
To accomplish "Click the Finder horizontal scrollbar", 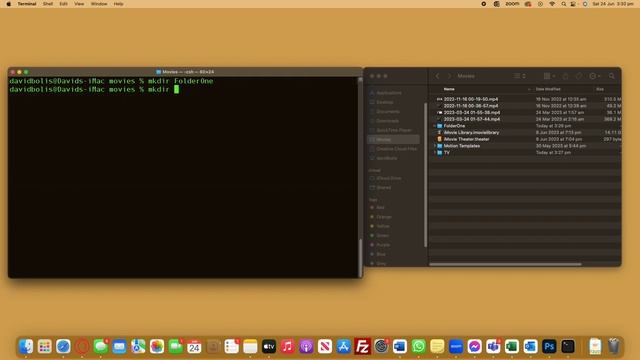I will coord(505,264).
